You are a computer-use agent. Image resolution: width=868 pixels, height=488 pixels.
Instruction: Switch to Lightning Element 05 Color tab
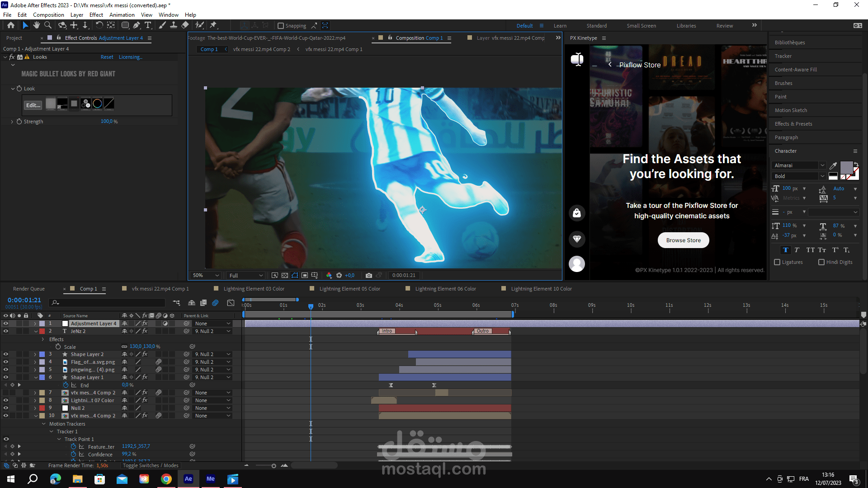point(349,289)
